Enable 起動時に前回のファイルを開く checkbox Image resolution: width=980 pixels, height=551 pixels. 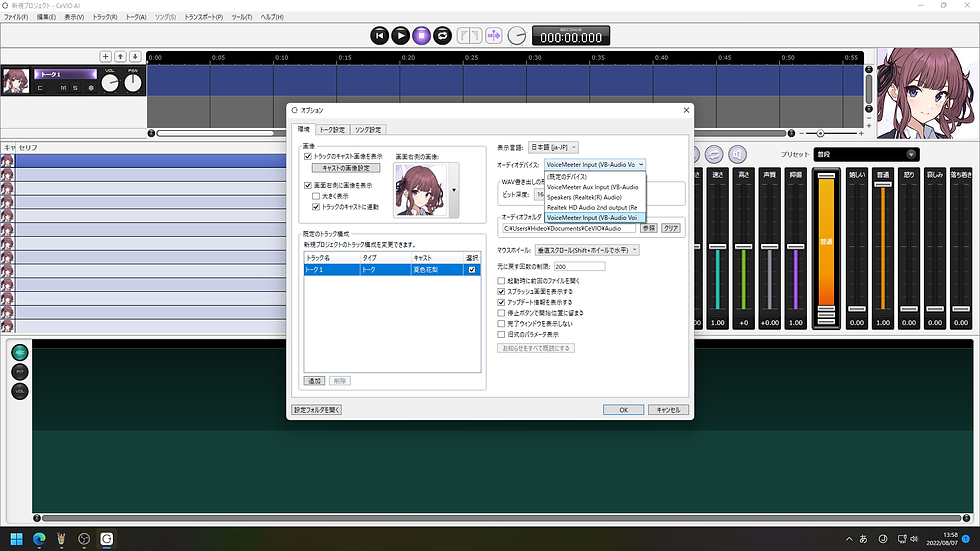point(501,281)
